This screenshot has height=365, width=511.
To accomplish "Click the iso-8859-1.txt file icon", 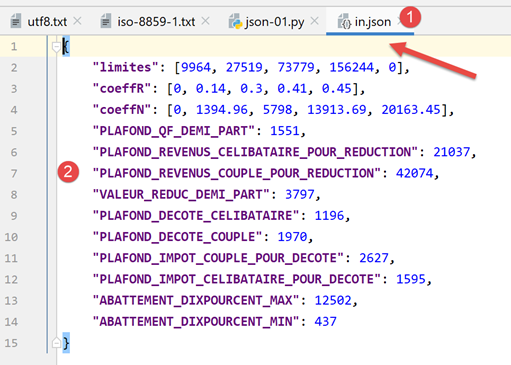I will point(106,21).
